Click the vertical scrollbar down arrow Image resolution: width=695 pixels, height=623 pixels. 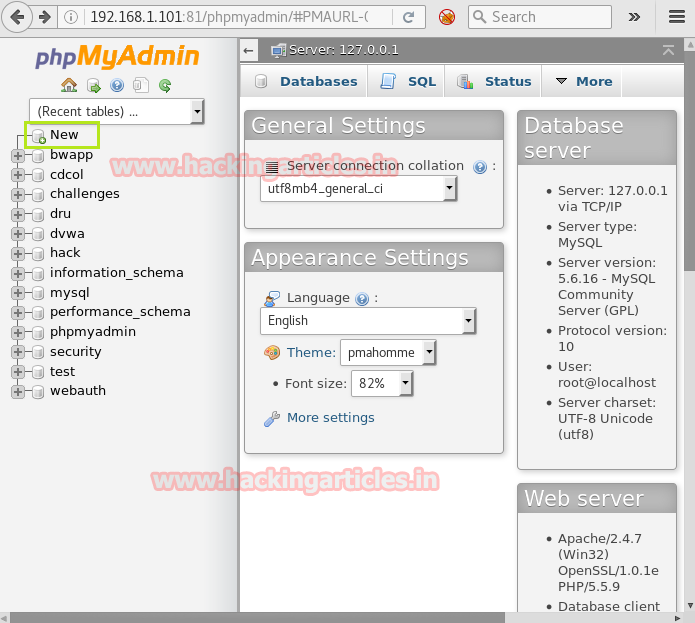click(690, 605)
